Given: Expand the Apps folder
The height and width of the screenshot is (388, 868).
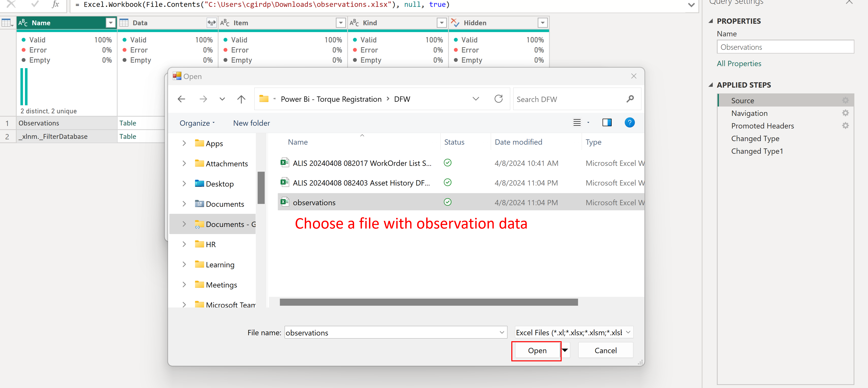Looking at the screenshot, I should pos(184,143).
